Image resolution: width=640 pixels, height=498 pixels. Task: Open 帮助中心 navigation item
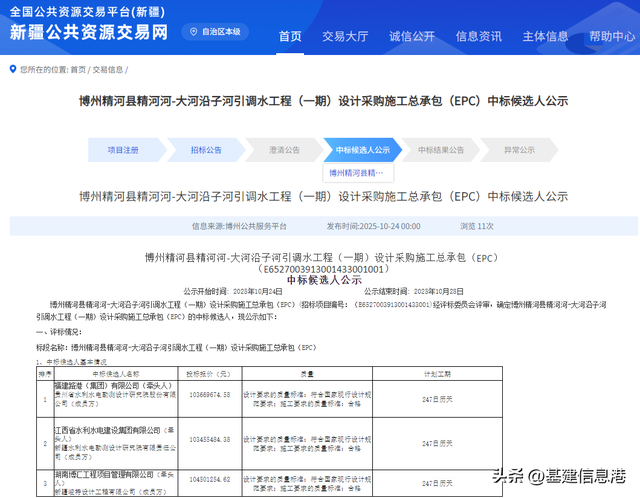tap(612, 36)
